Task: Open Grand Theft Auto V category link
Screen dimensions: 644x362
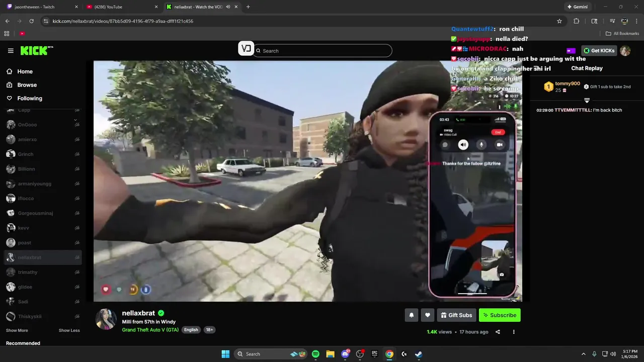Action: coord(150,330)
